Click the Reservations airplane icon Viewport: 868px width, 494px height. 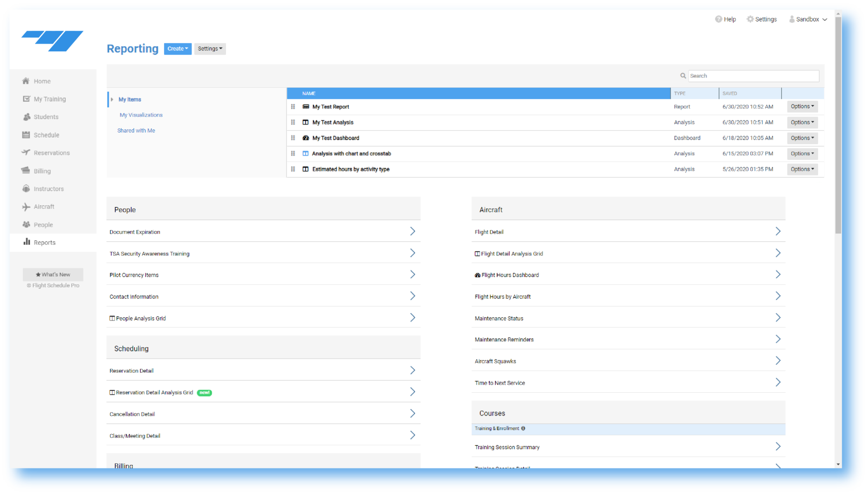pos(26,153)
